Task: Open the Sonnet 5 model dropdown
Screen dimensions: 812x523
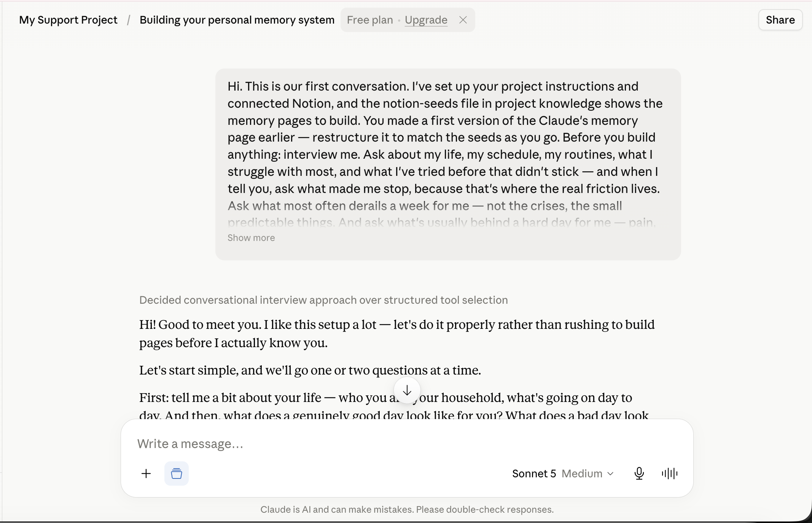Action: (x=563, y=474)
